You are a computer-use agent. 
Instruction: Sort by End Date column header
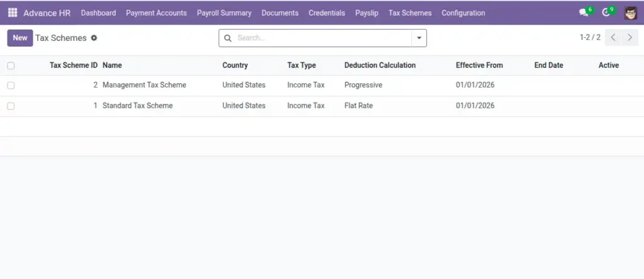[x=548, y=65]
